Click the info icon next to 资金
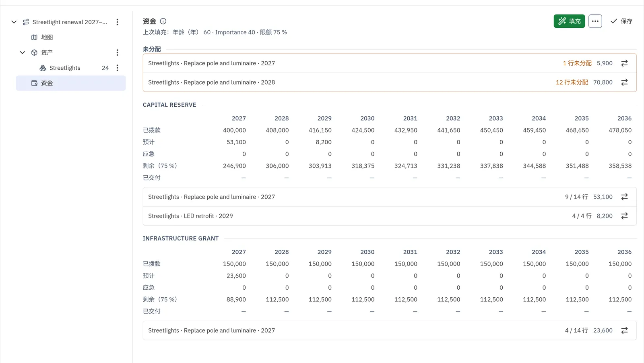 [163, 21]
